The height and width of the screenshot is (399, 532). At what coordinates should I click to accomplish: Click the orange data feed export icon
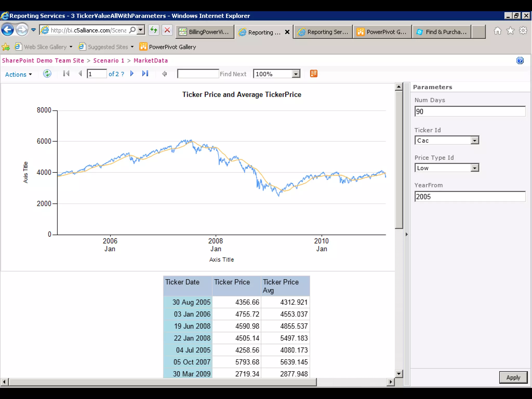[314, 74]
